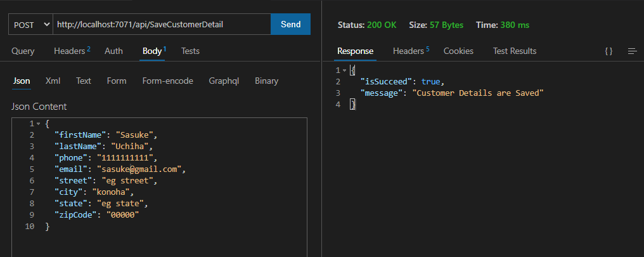
Task: Select the Xml body type
Action: coord(53,81)
